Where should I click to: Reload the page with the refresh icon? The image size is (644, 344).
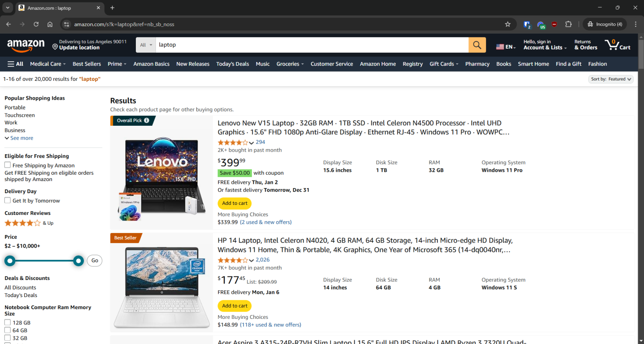point(36,24)
